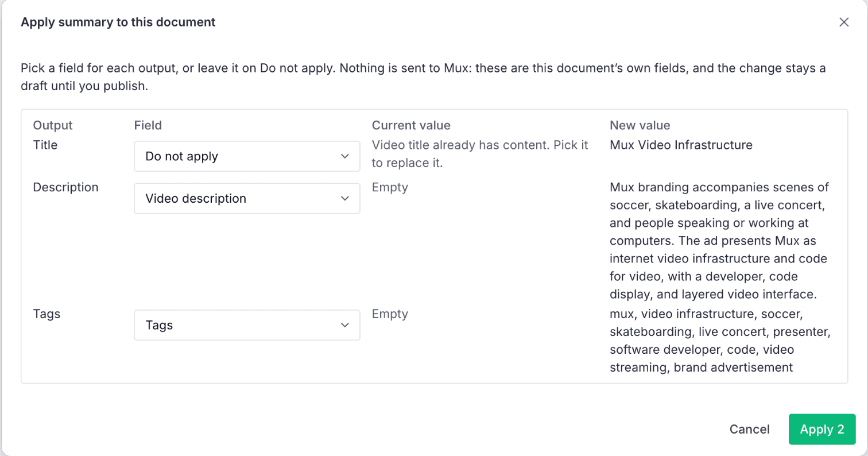Click the Description new value paragraph
Viewport: 868px width, 456px height.
point(720,241)
